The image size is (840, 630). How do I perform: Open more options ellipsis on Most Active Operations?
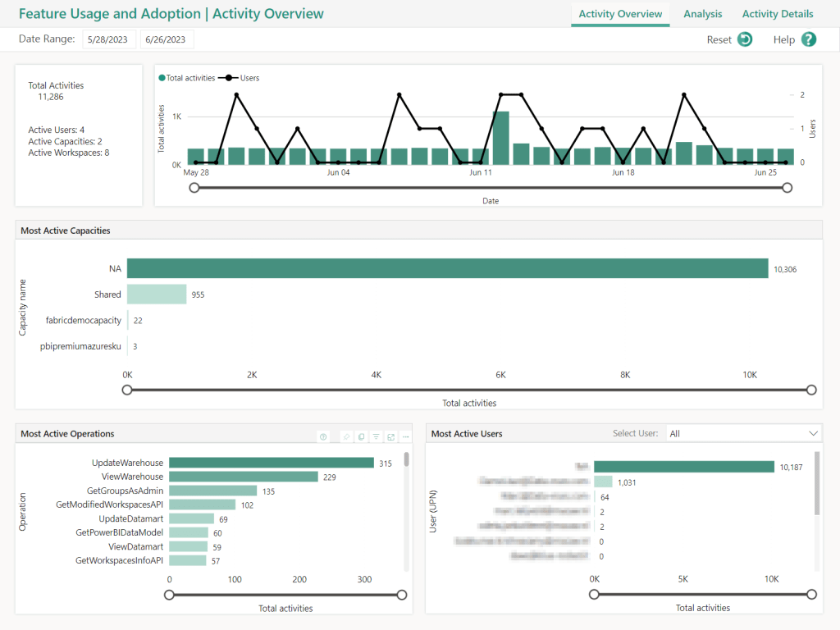pos(405,437)
